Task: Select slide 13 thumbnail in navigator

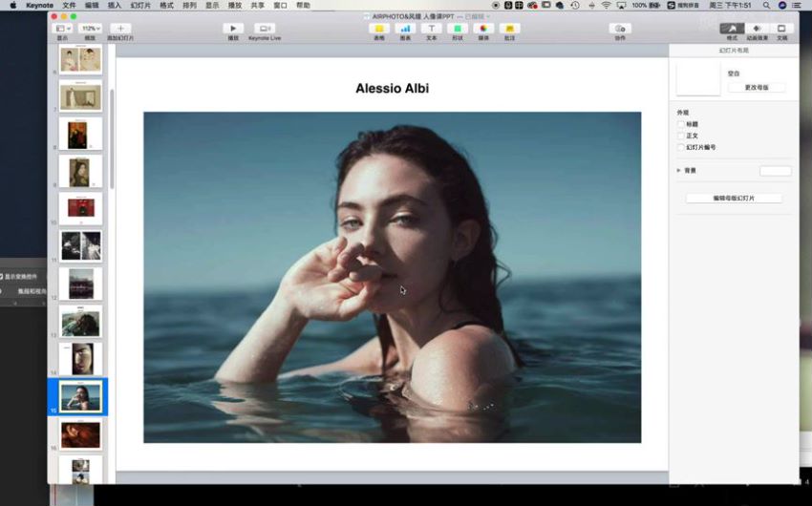Action: point(80,322)
